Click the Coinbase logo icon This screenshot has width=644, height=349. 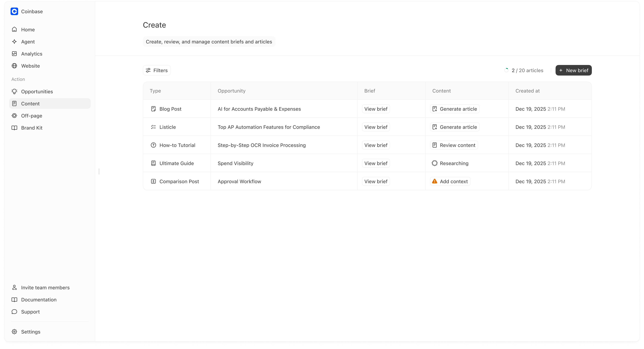[x=14, y=12]
